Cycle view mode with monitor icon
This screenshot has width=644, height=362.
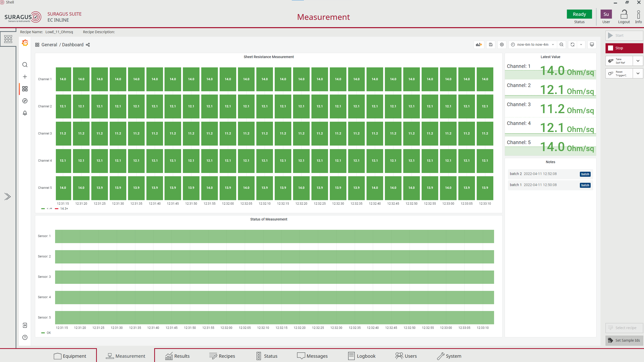pos(592,44)
